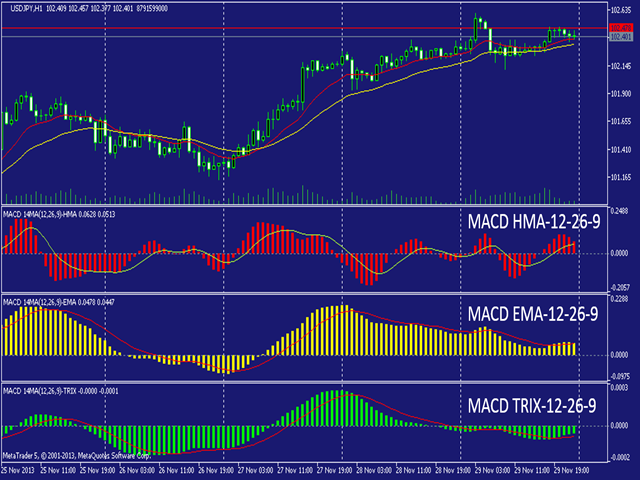640x480 pixels.
Task: Click the 0.2288 scale value in EMA panel
Action: 619,299
